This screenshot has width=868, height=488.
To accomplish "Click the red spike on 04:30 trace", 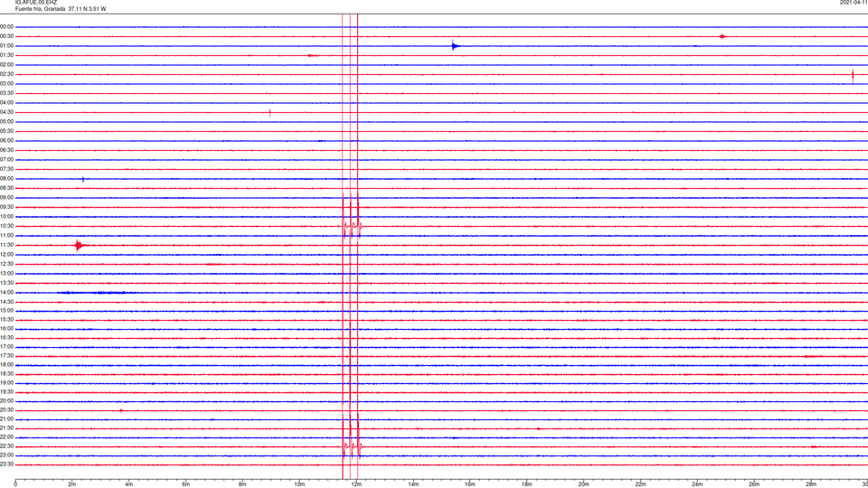I will point(269,113).
